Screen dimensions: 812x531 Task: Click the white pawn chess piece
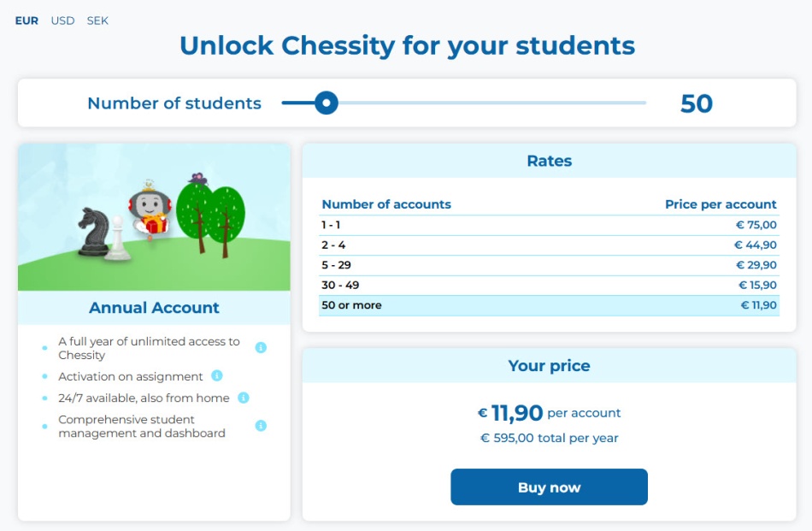(118, 239)
